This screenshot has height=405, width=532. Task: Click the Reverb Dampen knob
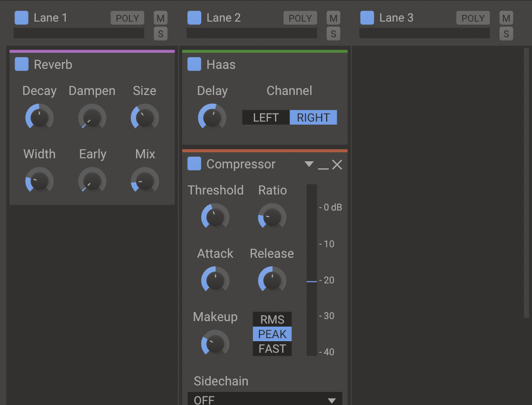click(92, 118)
